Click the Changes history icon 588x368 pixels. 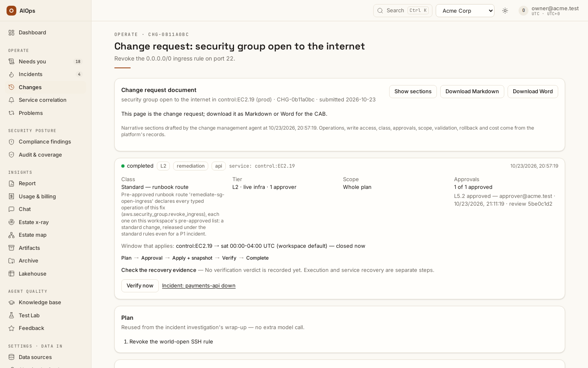[x=11, y=88]
